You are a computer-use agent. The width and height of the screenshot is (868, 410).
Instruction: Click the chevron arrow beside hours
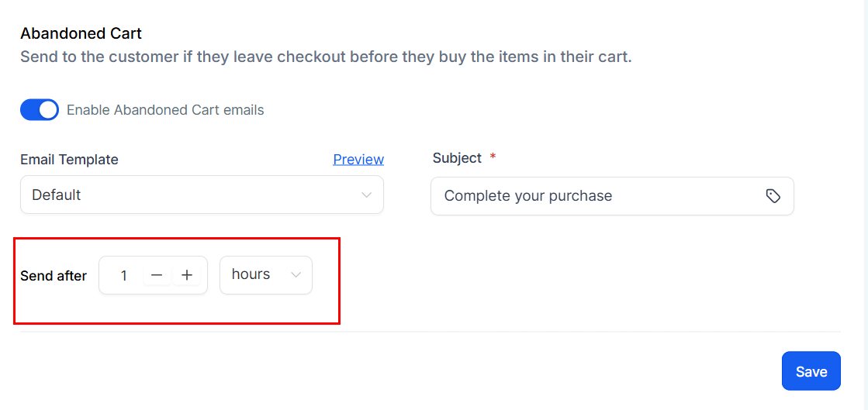[x=296, y=275]
